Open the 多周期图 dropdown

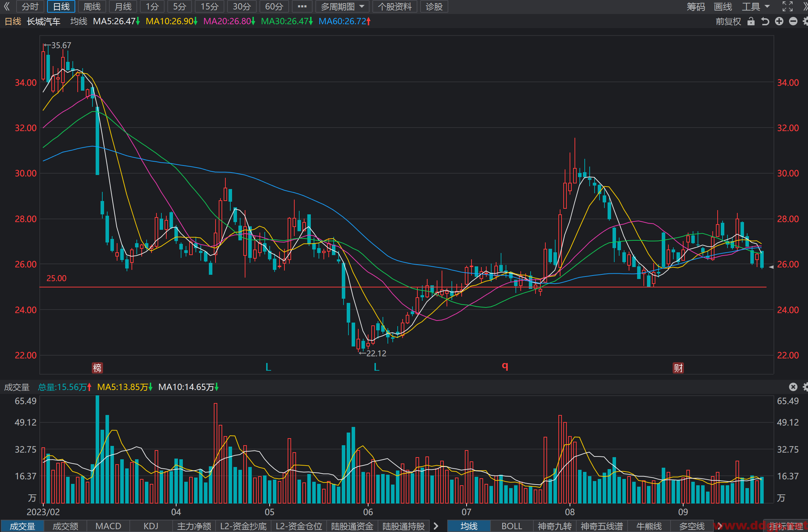[342, 6]
